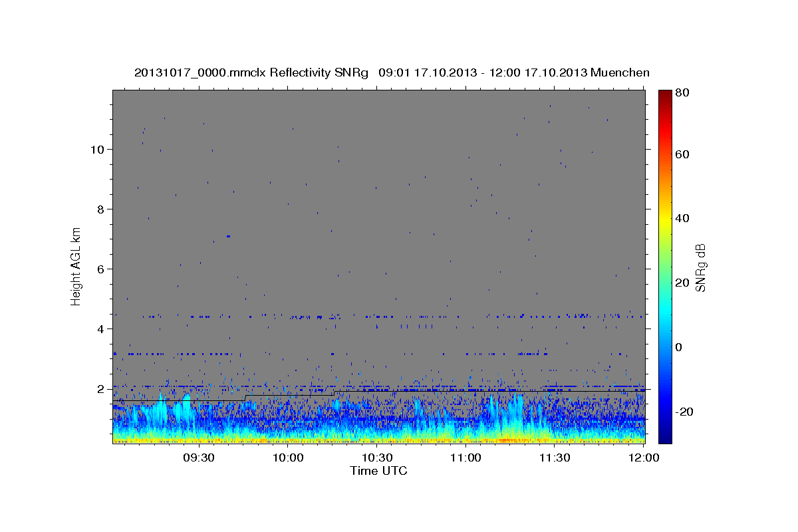The image size is (798, 532).
Task: Click the height tick label 4
Action: tap(100, 329)
